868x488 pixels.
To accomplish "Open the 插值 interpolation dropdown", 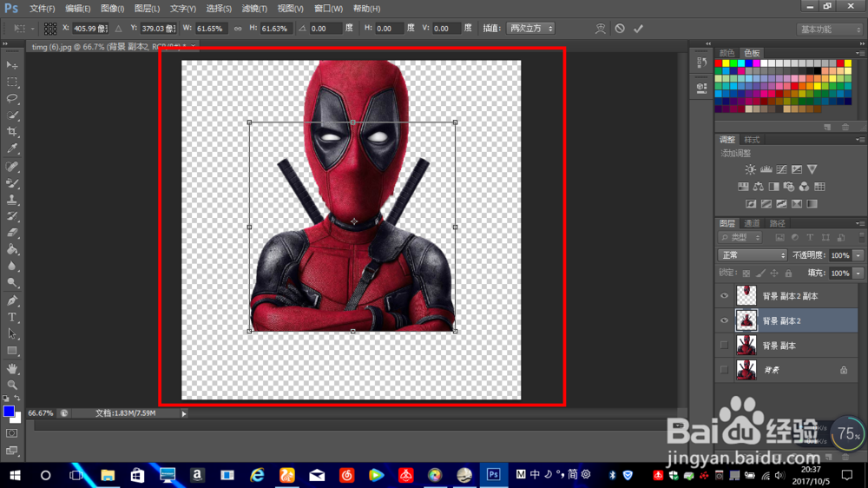I will [x=529, y=29].
